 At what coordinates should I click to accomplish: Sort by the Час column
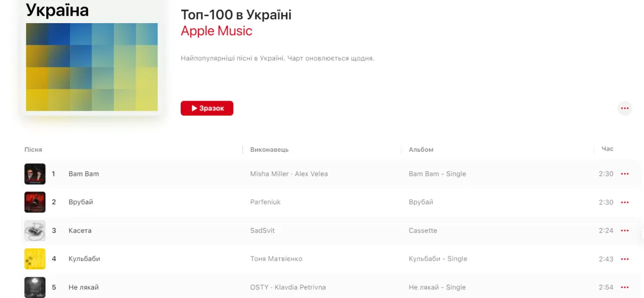[x=607, y=149]
